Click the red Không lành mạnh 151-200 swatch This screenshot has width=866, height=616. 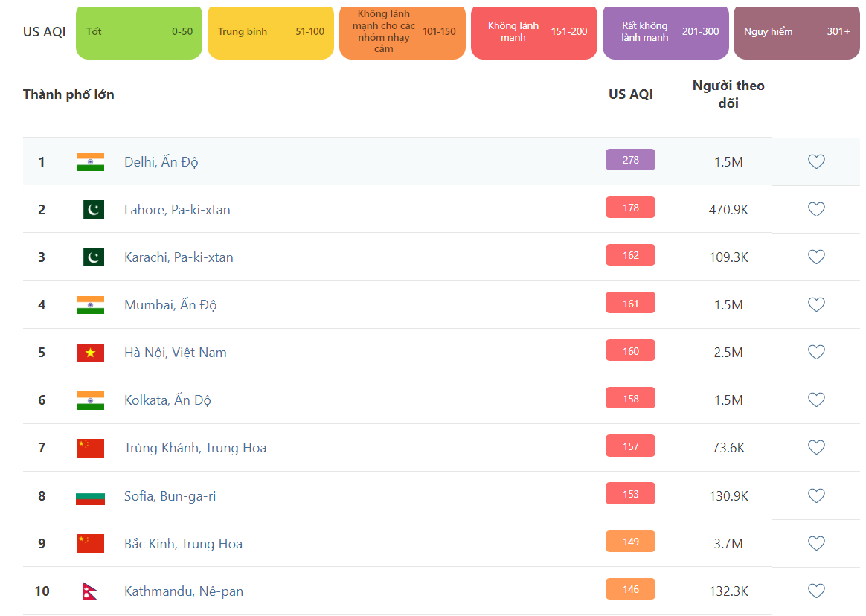click(534, 32)
